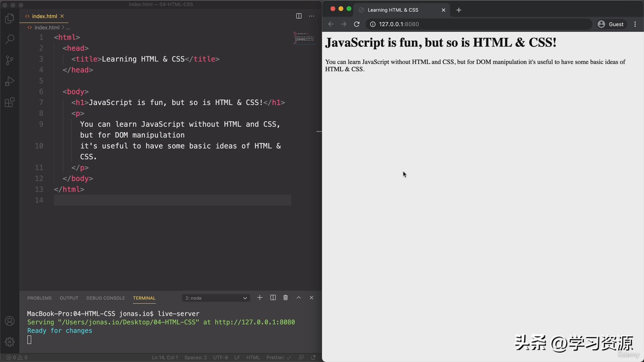Open the Source Control view
Screen dimensions: 644x362
9,60
